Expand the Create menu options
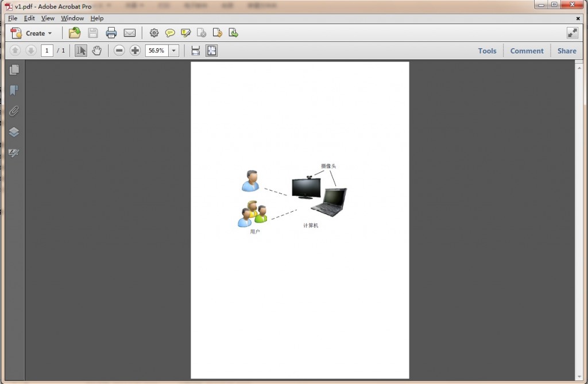Image resolution: width=588 pixels, height=384 pixels. 36,33
